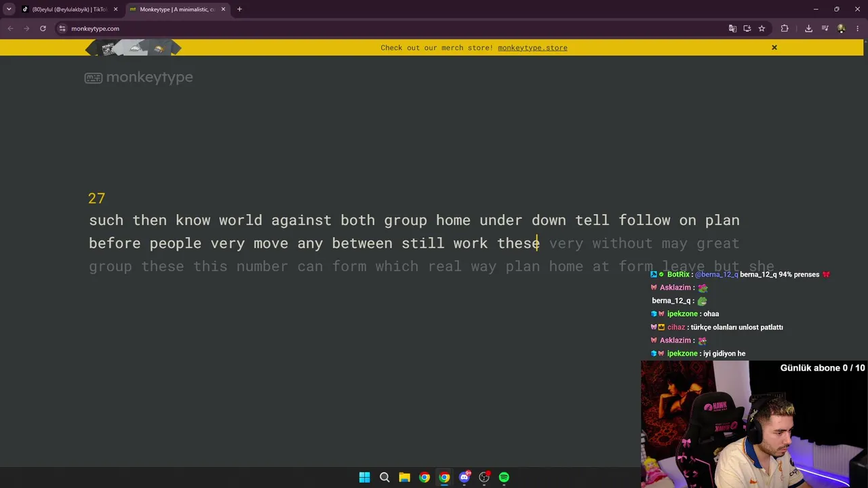This screenshot has width=868, height=488.
Task: Reload the monkeytype page
Action: tap(43, 28)
